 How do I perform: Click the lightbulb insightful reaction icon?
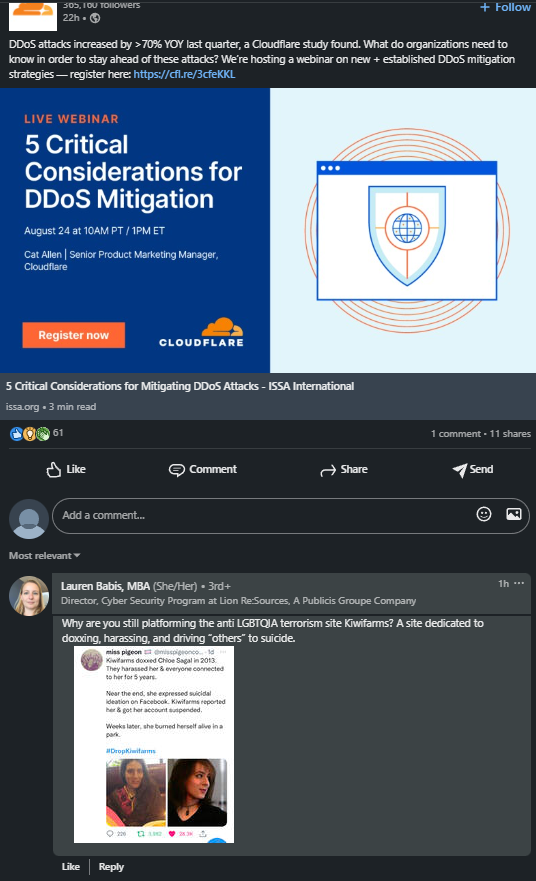[x=30, y=434]
